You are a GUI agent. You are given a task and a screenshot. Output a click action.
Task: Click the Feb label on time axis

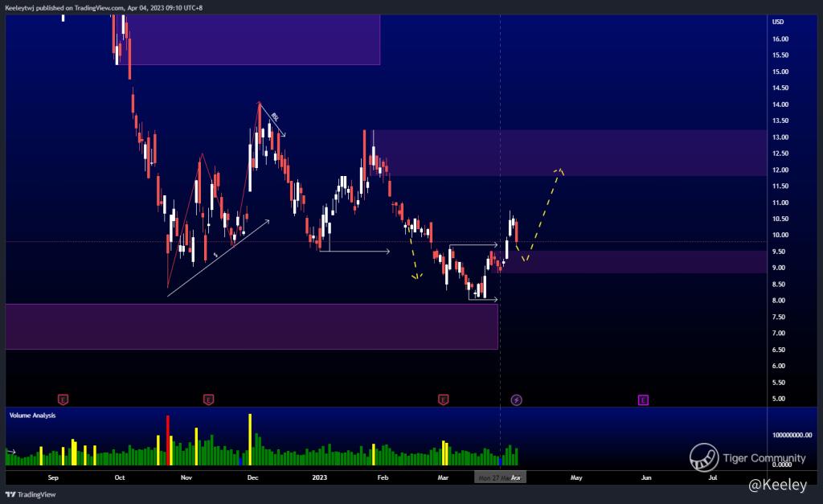[x=383, y=477]
